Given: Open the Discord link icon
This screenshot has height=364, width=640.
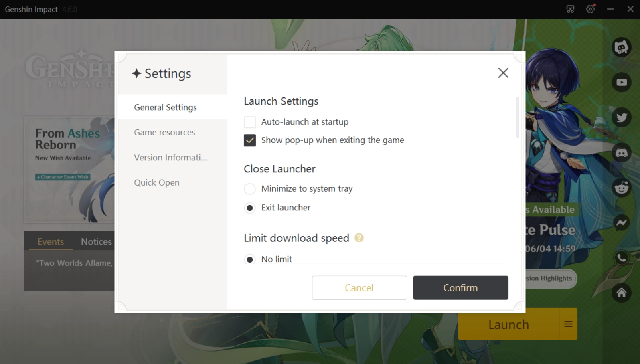Looking at the screenshot, I should (x=621, y=152).
